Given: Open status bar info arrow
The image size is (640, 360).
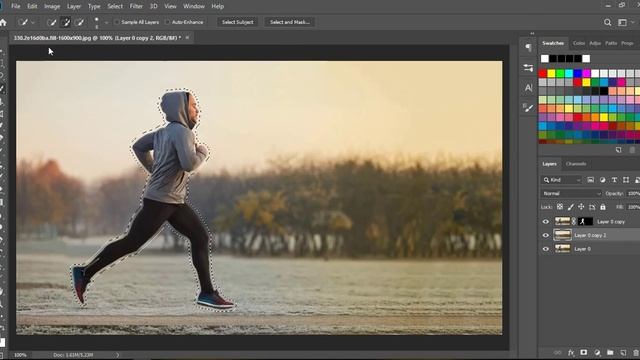Looking at the screenshot, I should click(118, 355).
